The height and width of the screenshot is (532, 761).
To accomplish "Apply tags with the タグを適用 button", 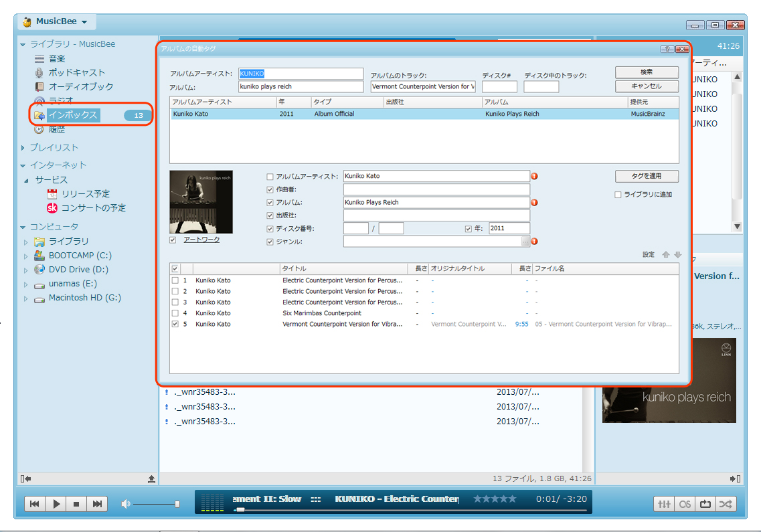I will click(x=647, y=177).
